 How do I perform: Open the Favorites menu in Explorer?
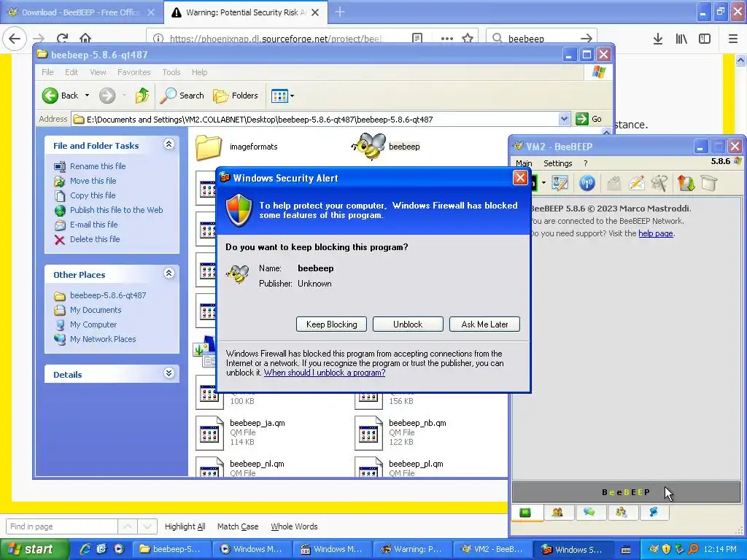134,72
